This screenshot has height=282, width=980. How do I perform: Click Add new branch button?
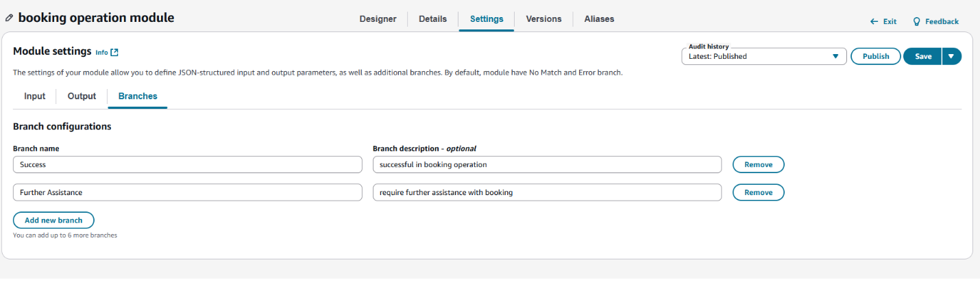click(x=53, y=220)
